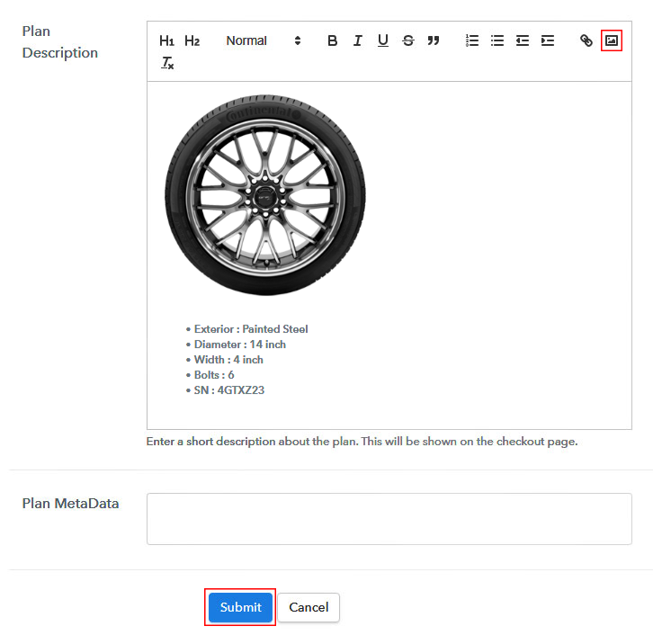Toggle strikethrough formatting
The height and width of the screenshot is (644, 653).
408,40
